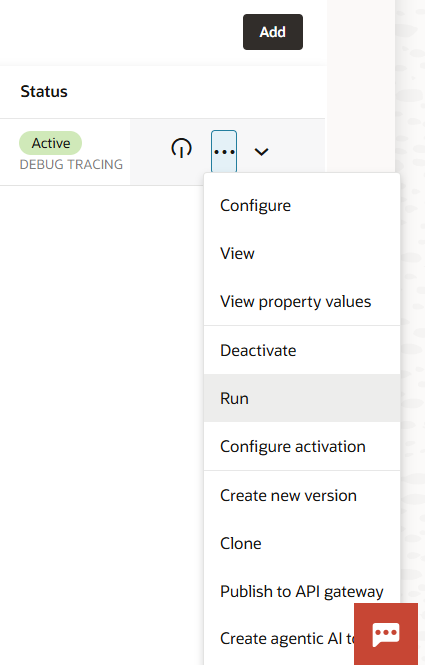Click the Status column header
Screen dimensions: 425x665
point(44,91)
